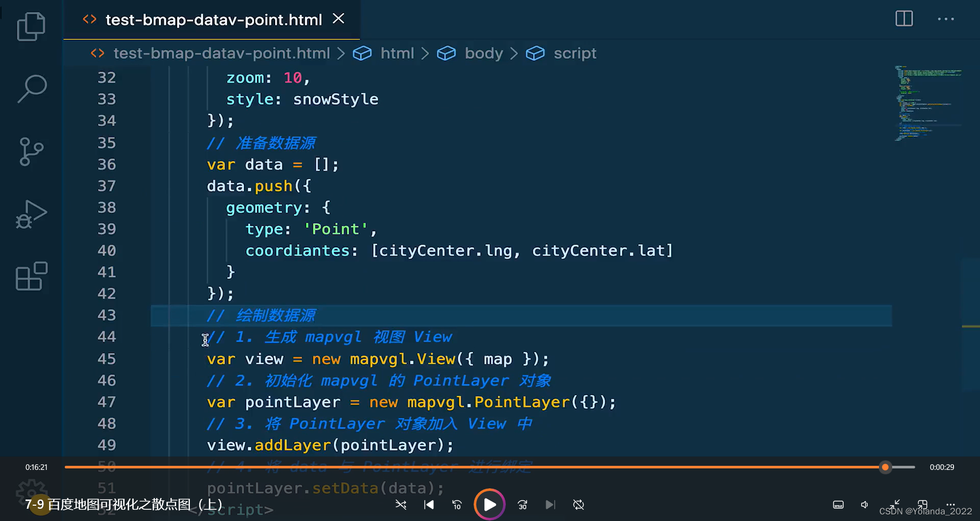Image resolution: width=980 pixels, height=521 pixels.
Task: Click the 'Point' string value
Action: 335,229
